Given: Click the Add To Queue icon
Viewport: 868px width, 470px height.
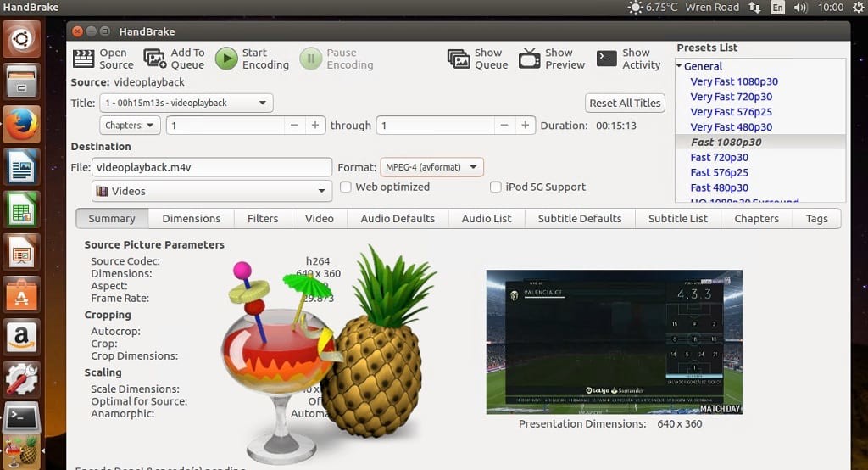Looking at the screenshot, I should (x=155, y=59).
